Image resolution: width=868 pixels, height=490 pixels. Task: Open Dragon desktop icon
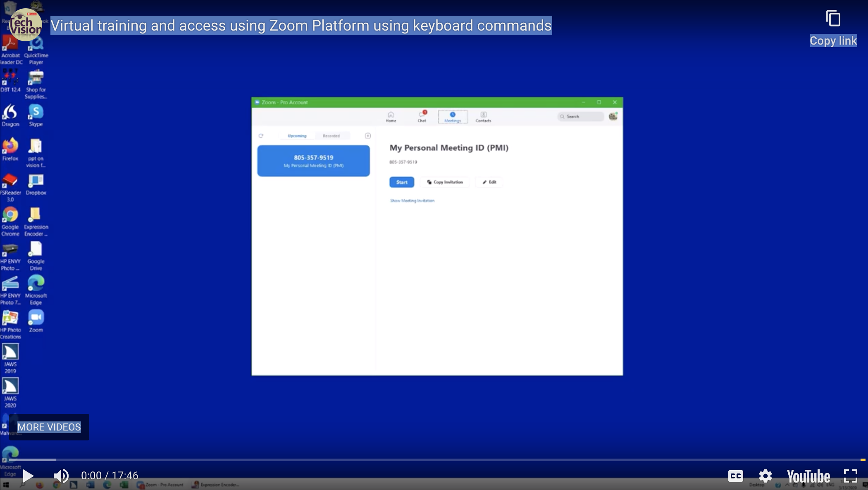click(x=10, y=115)
